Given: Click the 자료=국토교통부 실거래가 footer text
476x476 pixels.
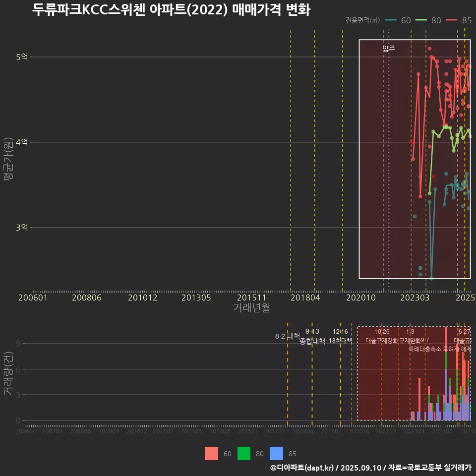Looking at the screenshot, I should point(429,468).
